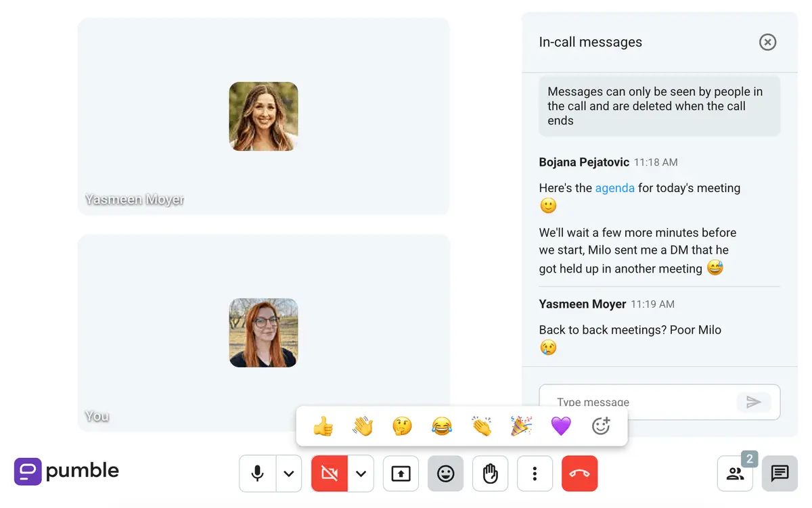Open the custom reaction picker

(x=600, y=426)
